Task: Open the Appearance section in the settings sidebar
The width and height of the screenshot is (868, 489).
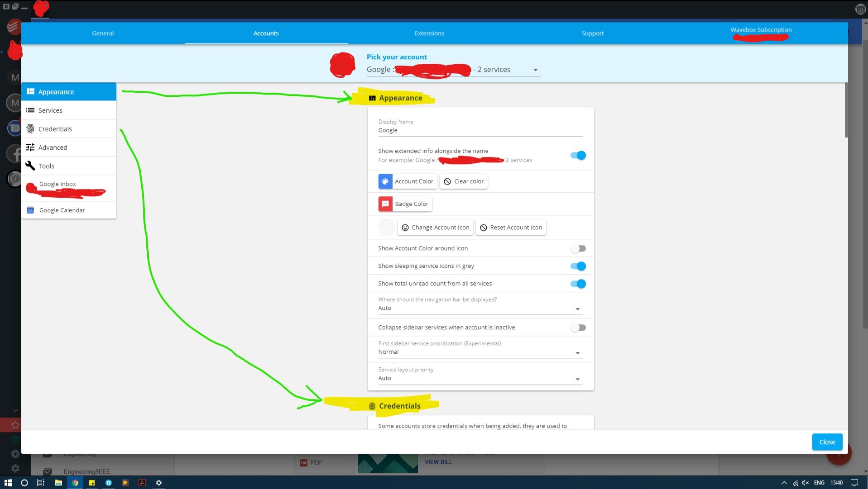Action: [x=57, y=91]
